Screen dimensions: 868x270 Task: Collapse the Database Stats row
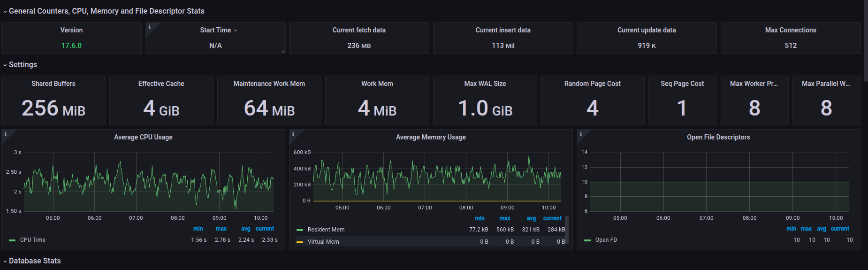point(35,261)
